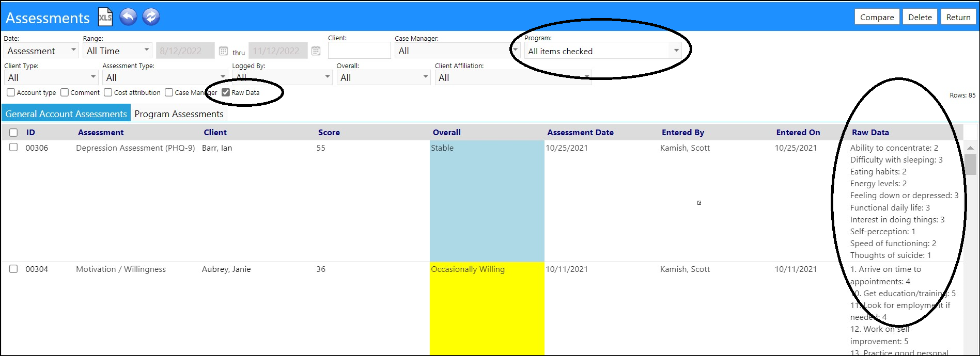Select the row checkbox for 00304

click(x=13, y=269)
